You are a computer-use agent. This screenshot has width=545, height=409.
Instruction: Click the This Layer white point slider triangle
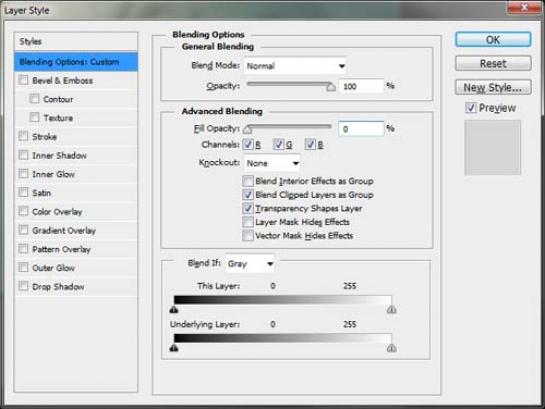point(391,309)
